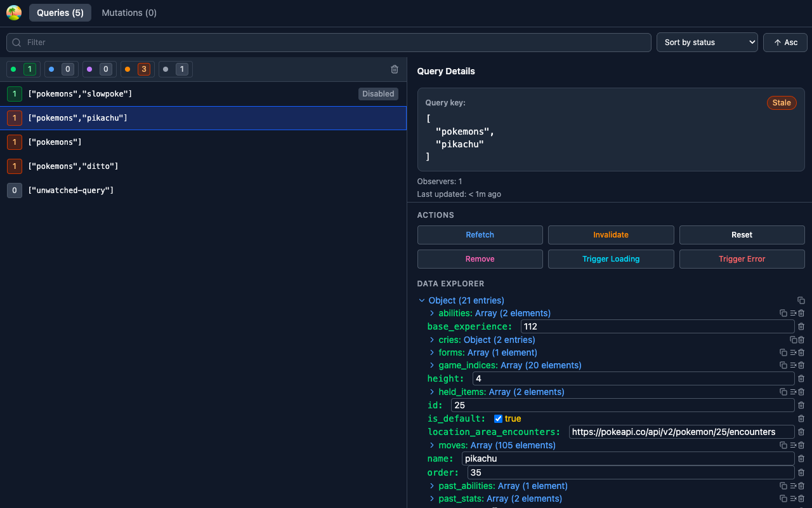Select the ["pokemons","pikachu"] query row
This screenshot has width=812, height=508.
point(203,118)
